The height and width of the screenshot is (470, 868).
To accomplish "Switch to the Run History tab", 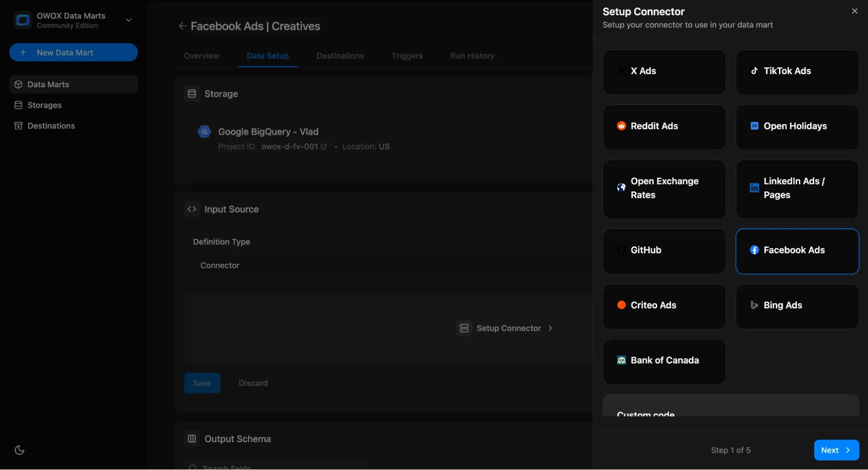I will point(472,56).
